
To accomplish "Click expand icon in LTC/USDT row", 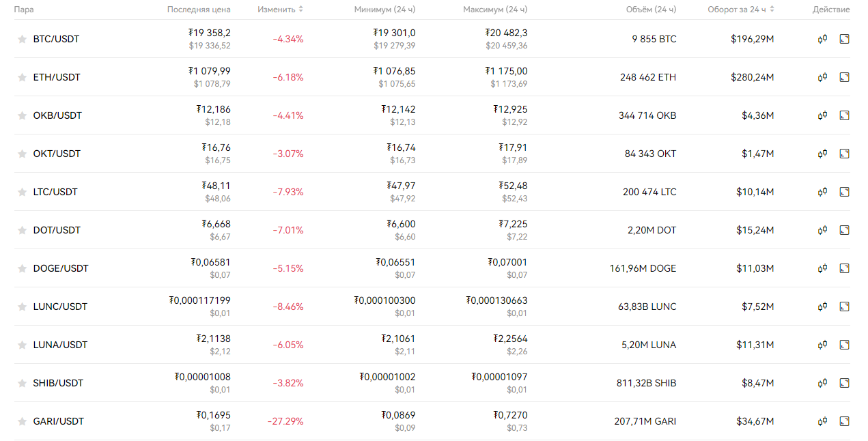I will (844, 192).
